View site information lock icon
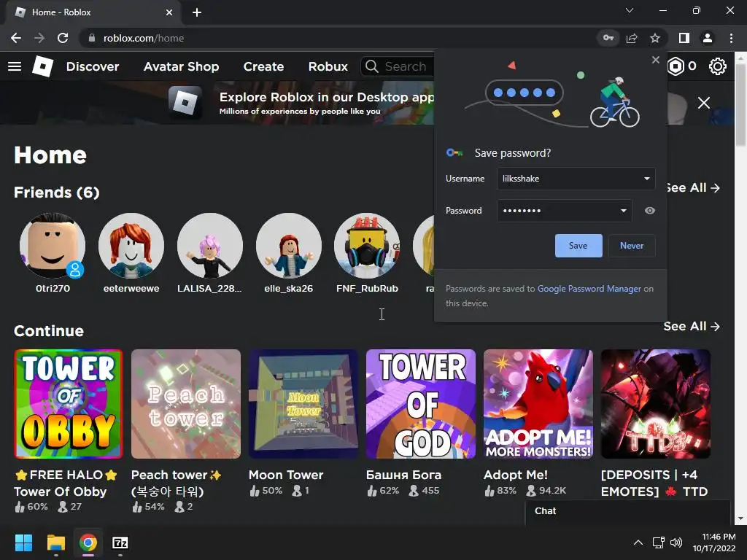747x560 pixels. (x=92, y=38)
